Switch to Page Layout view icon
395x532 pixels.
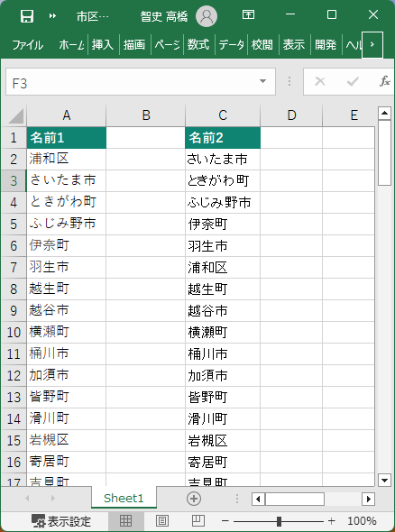click(162, 520)
